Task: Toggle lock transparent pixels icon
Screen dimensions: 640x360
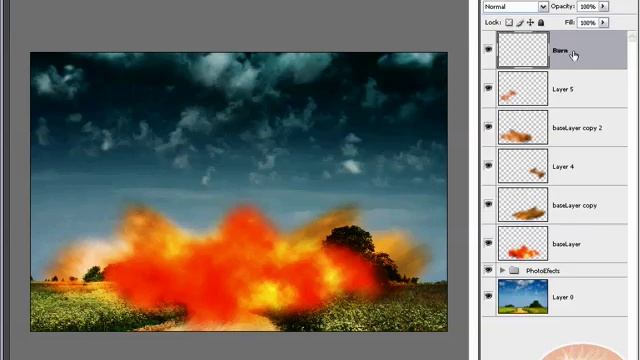Action: [509, 23]
